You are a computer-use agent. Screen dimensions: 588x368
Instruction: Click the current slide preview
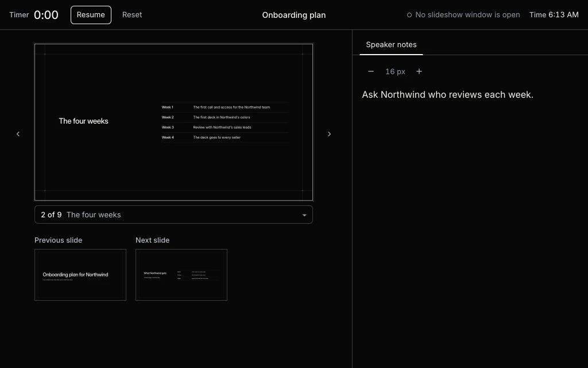click(173, 122)
